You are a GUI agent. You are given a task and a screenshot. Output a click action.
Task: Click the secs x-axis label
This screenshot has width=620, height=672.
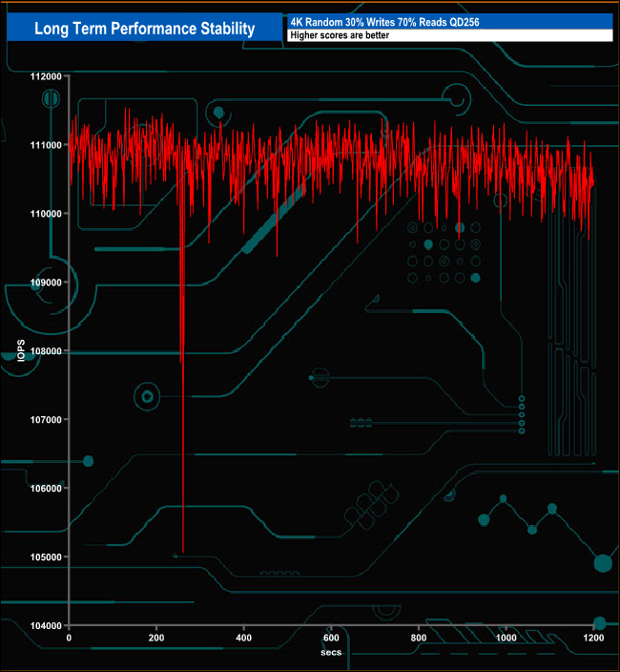pos(330,652)
